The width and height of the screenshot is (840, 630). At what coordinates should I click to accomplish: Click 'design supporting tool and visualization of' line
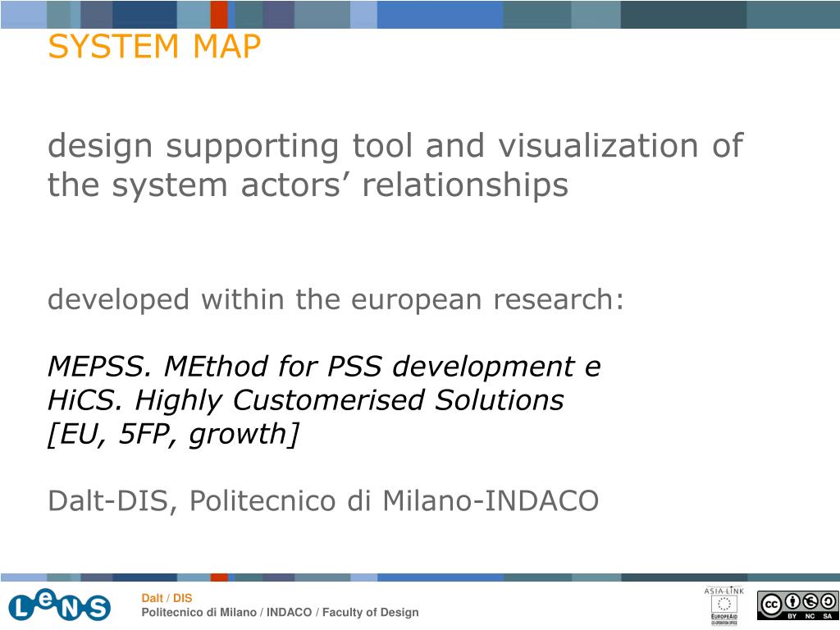pyautogui.click(x=395, y=146)
